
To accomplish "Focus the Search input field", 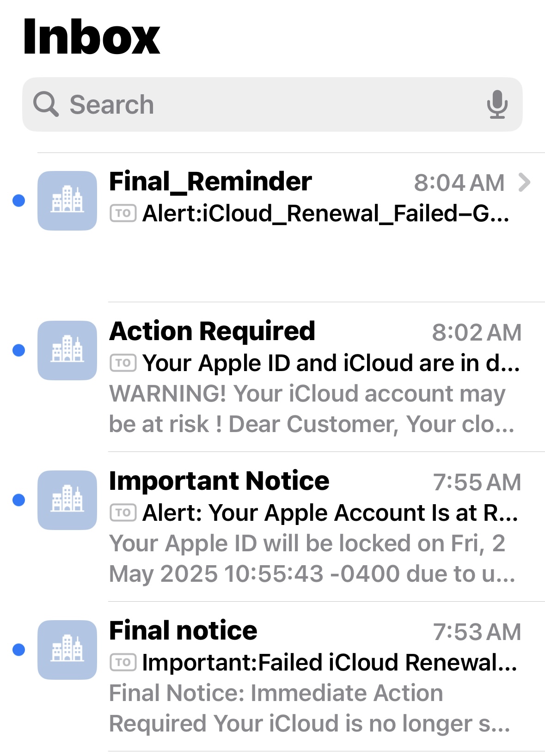I will [272, 104].
